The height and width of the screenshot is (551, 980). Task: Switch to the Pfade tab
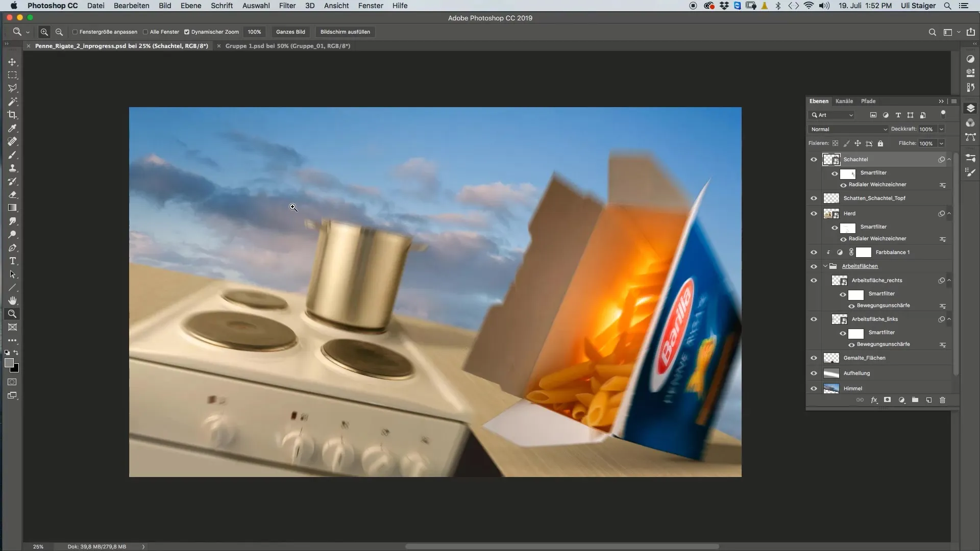tap(868, 101)
